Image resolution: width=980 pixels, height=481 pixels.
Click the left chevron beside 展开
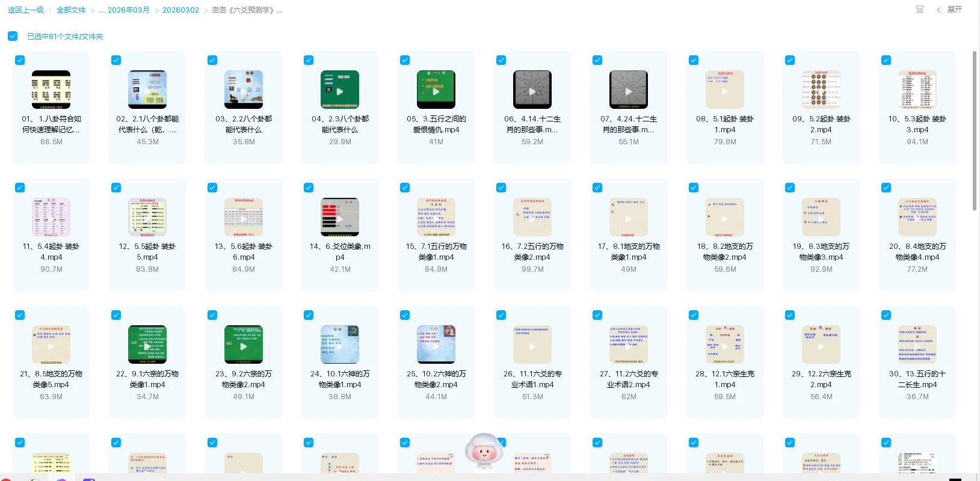[938, 10]
